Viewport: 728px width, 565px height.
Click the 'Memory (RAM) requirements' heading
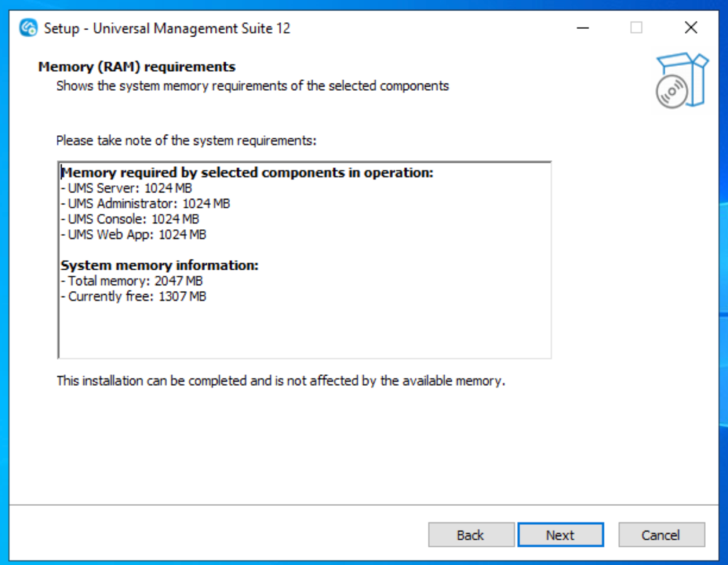click(x=136, y=68)
